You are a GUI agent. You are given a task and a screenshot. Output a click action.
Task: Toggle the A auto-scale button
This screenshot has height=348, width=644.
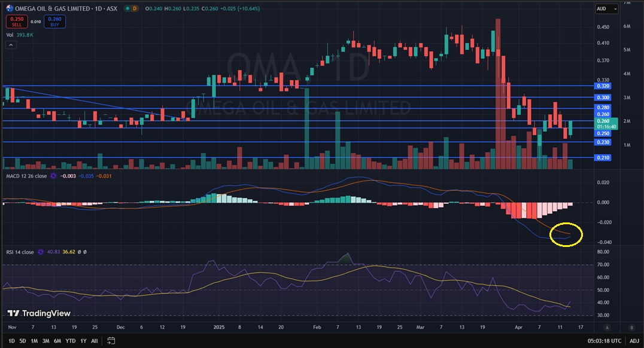pos(607,328)
